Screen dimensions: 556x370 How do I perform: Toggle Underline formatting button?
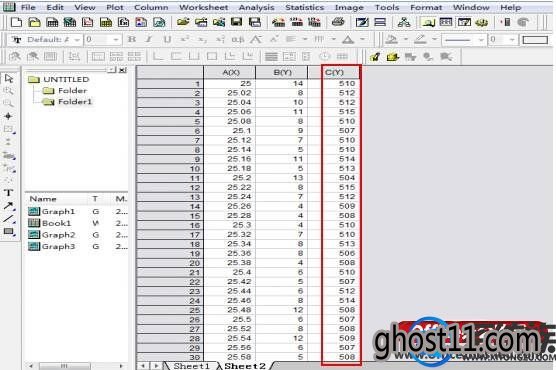coord(167,39)
